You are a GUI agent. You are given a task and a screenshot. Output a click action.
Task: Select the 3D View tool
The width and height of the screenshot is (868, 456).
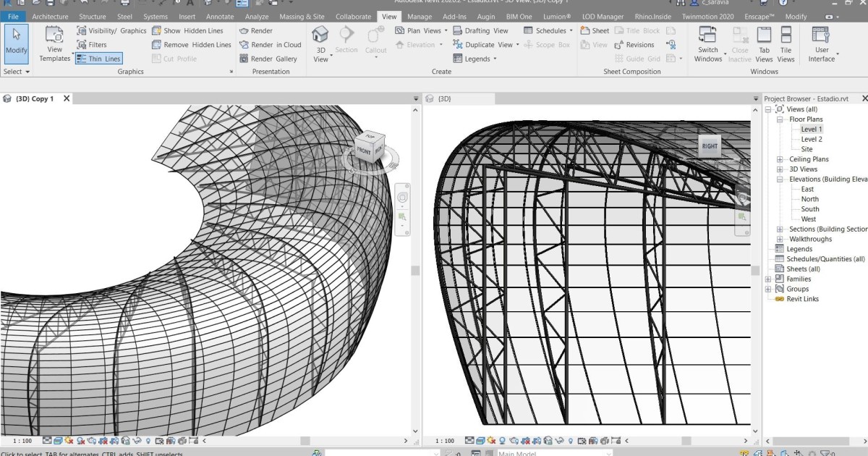click(320, 43)
